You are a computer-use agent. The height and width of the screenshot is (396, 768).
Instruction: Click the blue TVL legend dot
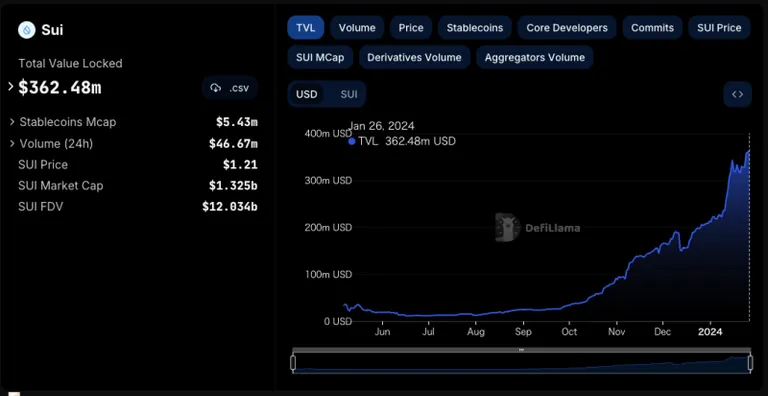pyautogui.click(x=351, y=142)
